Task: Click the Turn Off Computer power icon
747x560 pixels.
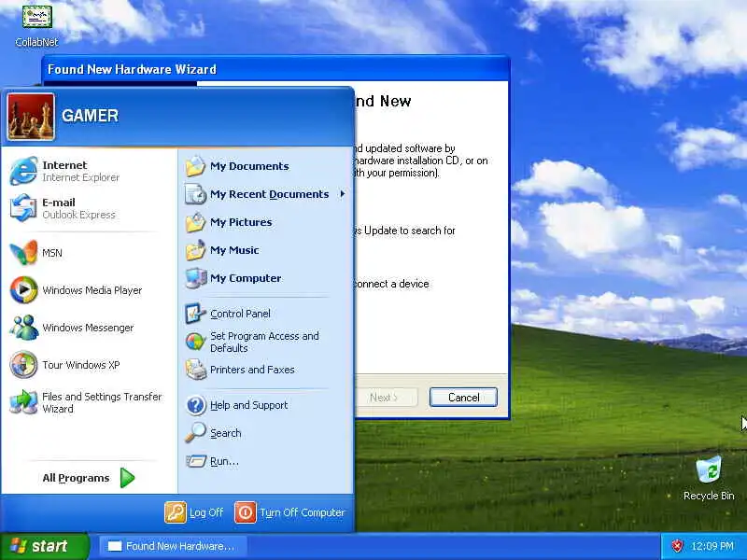Action: pyautogui.click(x=246, y=512)
